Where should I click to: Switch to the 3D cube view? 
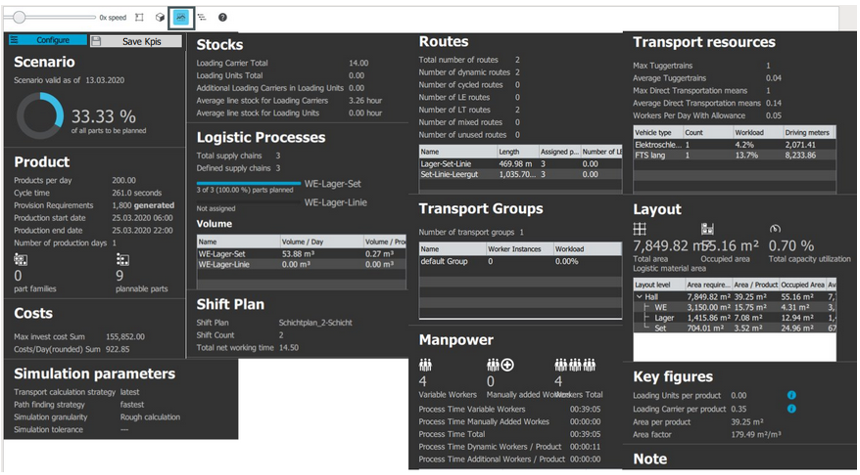click(160, 18)
